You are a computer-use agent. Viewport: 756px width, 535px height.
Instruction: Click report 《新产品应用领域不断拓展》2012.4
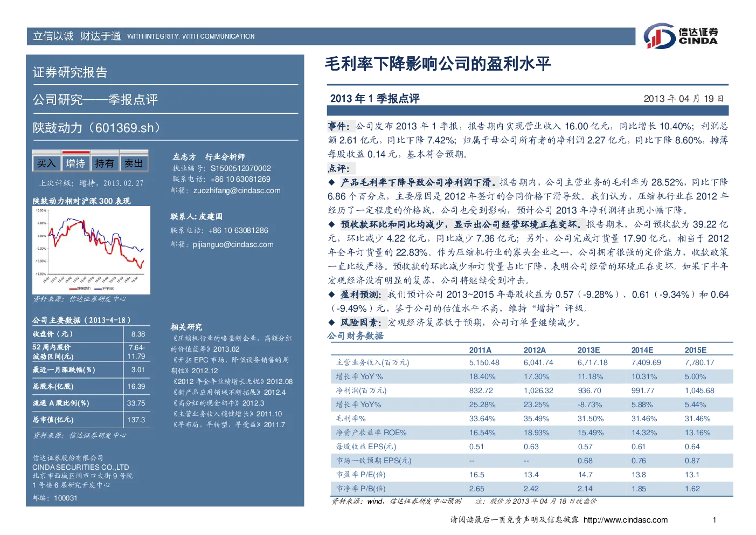(228, 392)
